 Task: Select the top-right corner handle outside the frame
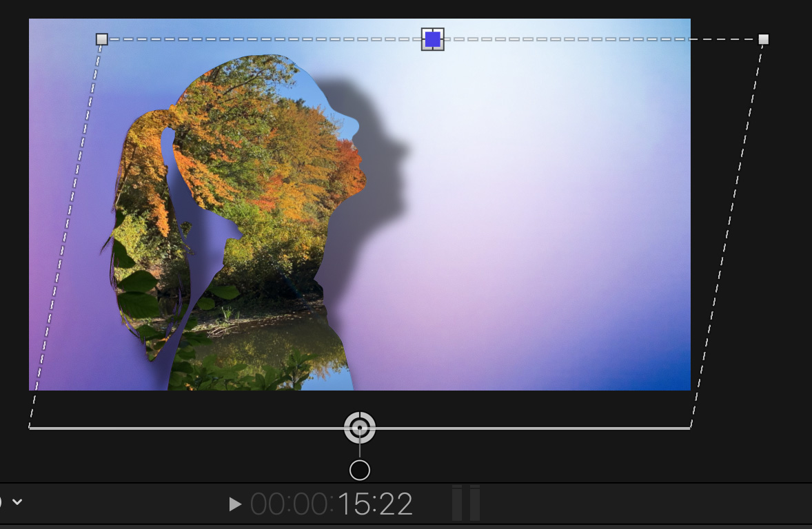click(x=763, y=39)
